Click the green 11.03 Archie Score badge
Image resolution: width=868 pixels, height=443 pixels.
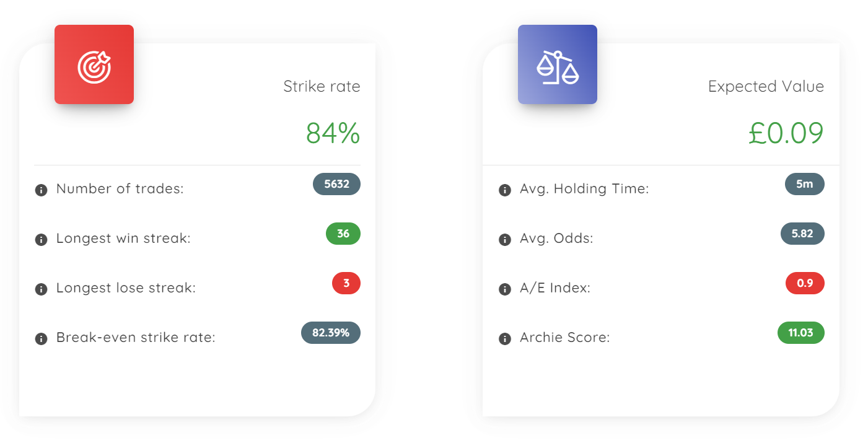coord(801,333)
